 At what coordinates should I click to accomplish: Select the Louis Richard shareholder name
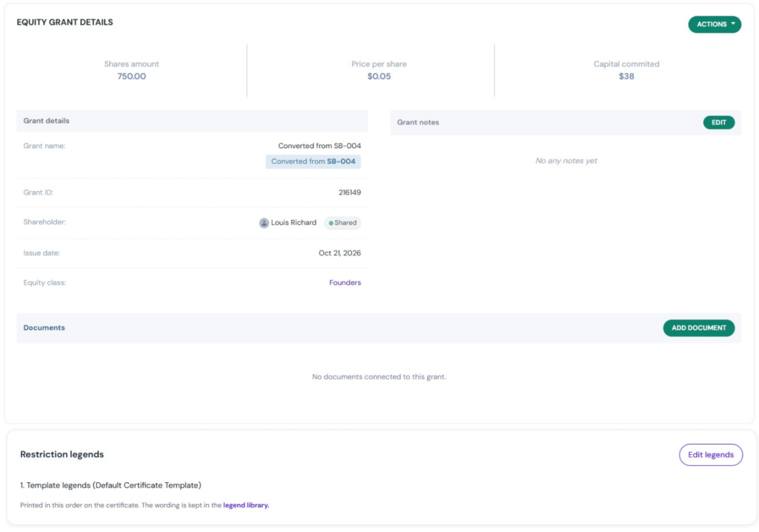coord(294,223)
